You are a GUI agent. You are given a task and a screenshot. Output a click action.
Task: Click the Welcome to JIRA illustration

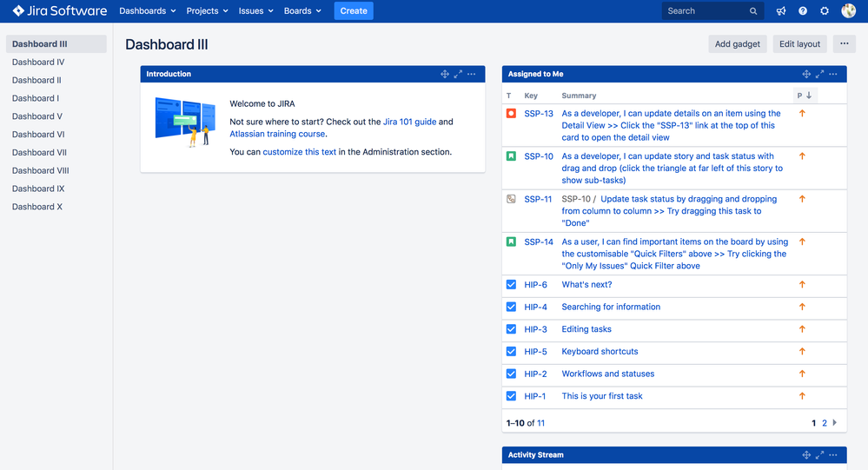coord(185,122)
